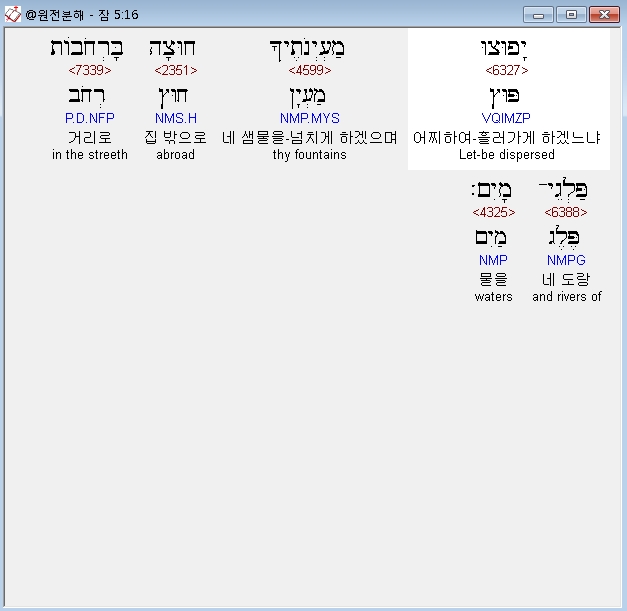Image resolution: width=627 pixels, height=611 pixels.
Task: Click Korean gloss '집 밖으로'
Action: coord(176,138)
